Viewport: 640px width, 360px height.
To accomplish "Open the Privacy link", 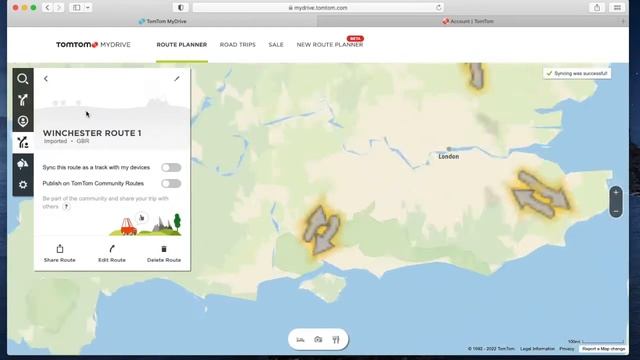I will pos(567,349).
